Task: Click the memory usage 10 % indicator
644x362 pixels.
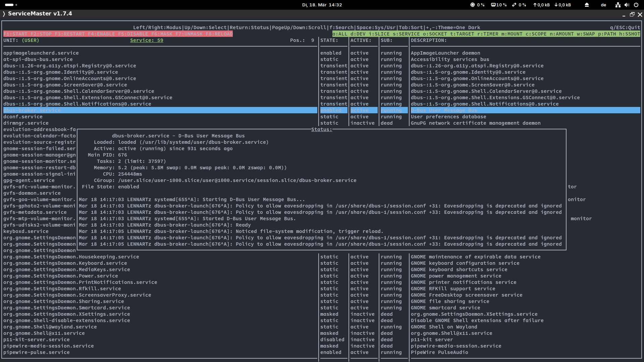Action: click(499, 5)
